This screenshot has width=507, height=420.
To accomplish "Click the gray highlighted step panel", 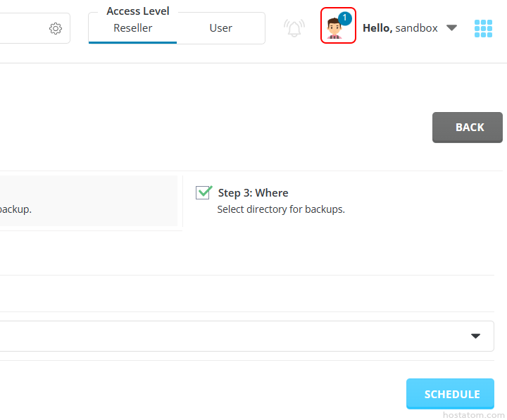I will click(88, 201).
